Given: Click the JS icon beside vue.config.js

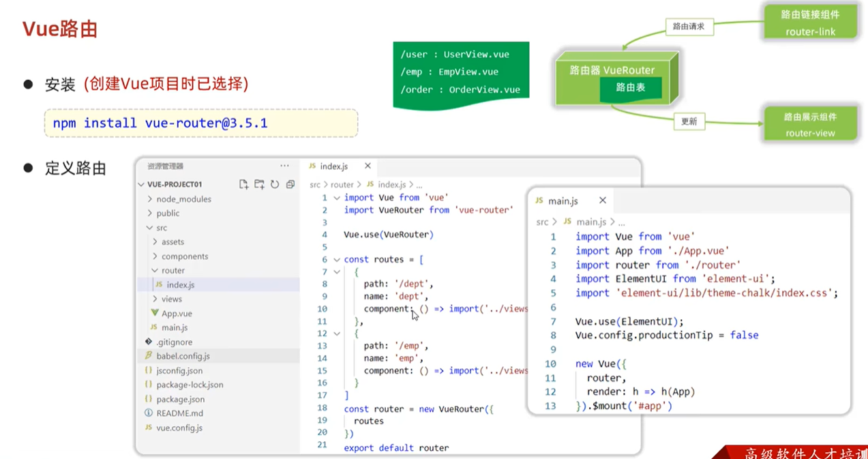Looking at the screenshot, I should (149, 428).
